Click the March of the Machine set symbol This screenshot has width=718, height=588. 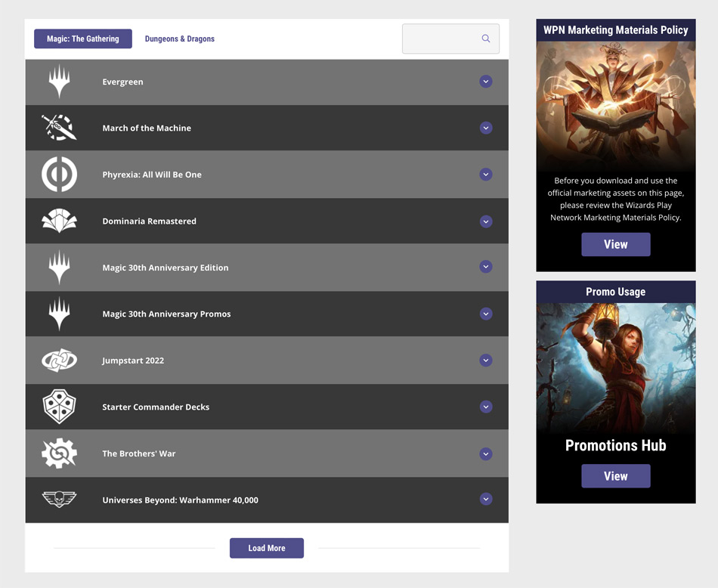[x=59, y=128]
